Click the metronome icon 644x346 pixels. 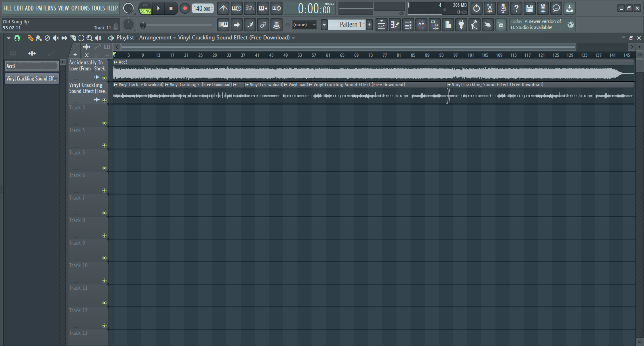tap(223, 8)
